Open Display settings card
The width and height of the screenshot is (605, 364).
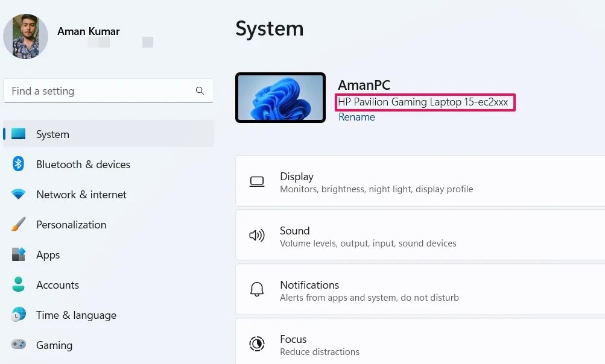pyautogui.click(x=420, y=181)
